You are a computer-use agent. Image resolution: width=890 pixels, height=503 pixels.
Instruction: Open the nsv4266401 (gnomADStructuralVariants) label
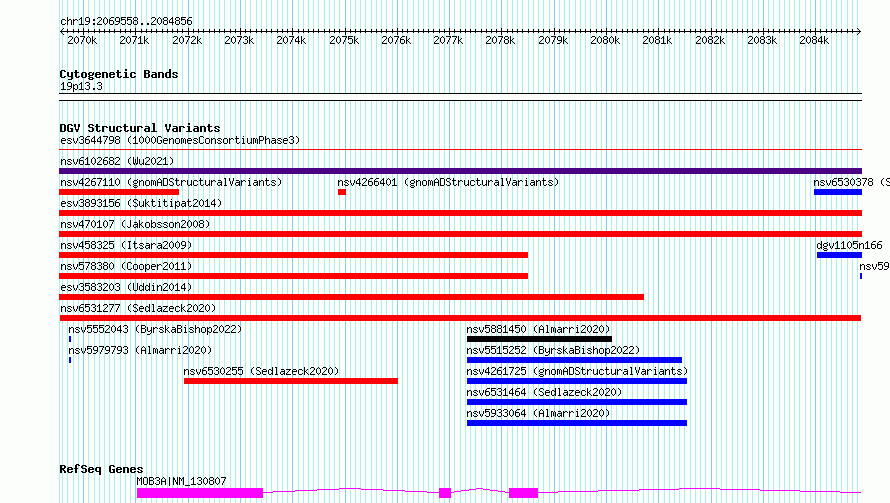pyautogui.click(x=448, y=182)
